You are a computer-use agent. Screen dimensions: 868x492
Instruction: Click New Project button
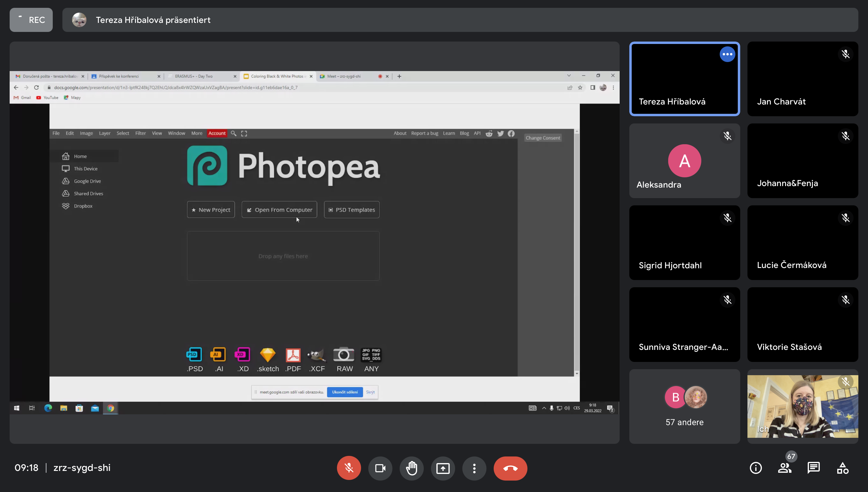click(x=211, y=210)
